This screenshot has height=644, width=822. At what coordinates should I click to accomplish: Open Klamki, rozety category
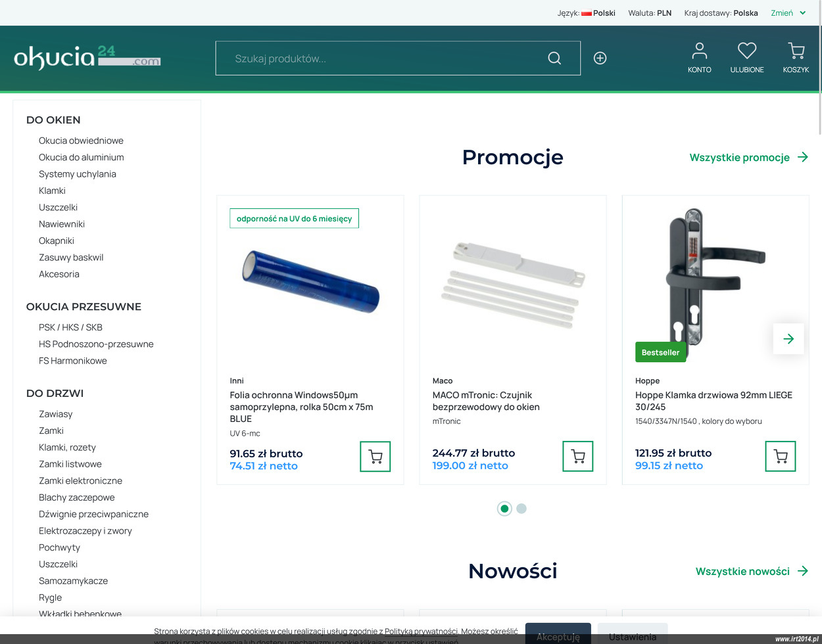click(x=67, y=448)
